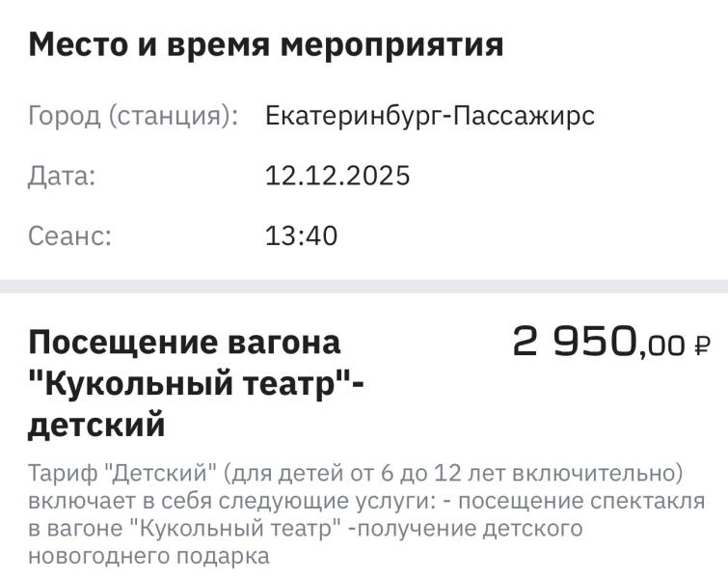This screenshot has width=728, height=579.
Task: Select the station value "Екатеринбург-Пассажирс"
Action: (x=429, y=117)
